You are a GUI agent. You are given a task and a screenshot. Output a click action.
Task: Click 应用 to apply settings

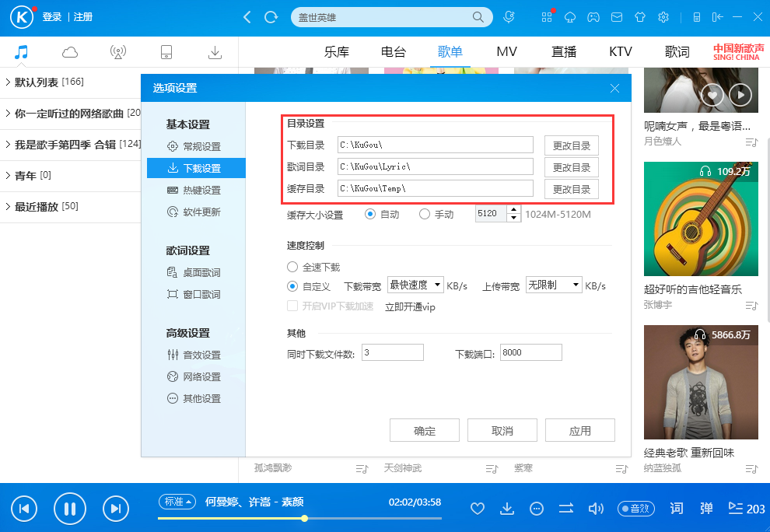tap(579, 429)
